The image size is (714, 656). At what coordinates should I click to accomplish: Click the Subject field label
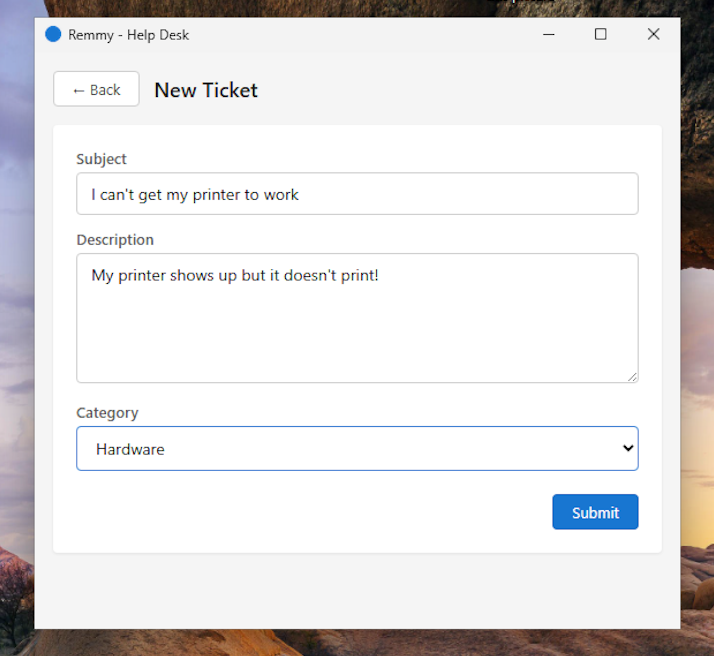coord(101,159)
